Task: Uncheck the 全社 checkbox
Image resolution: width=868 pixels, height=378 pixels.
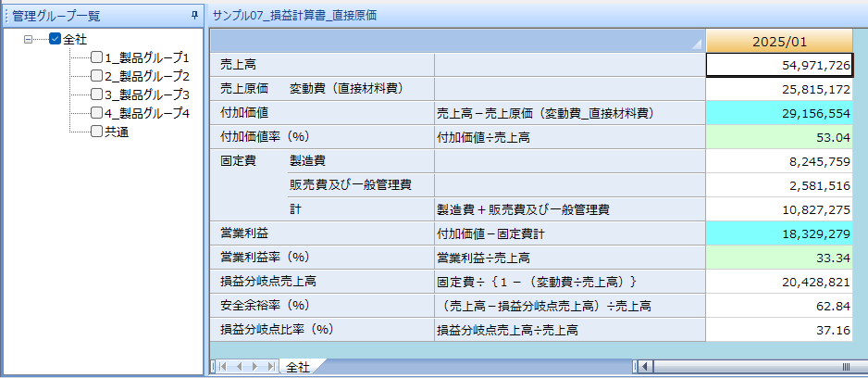Action: coord(55,39)
